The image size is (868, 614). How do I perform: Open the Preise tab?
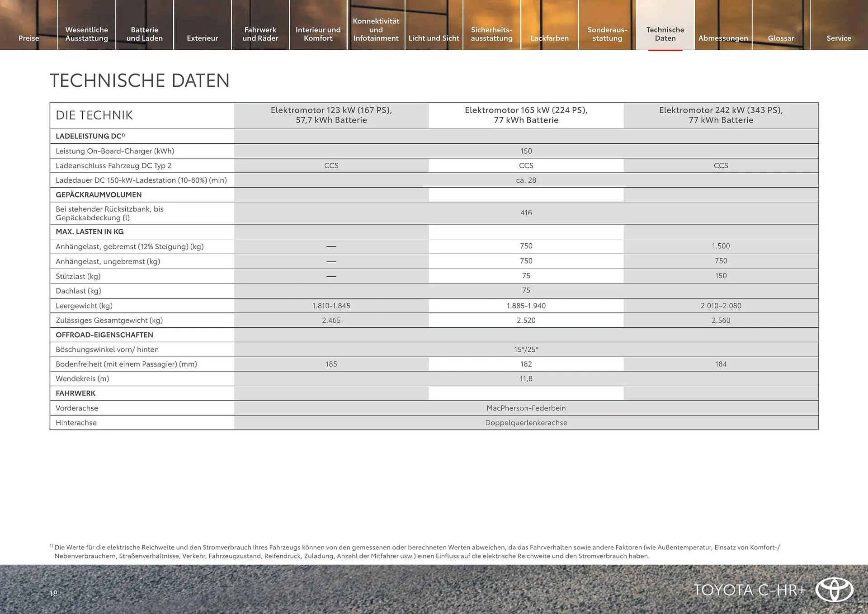[28, 38]
